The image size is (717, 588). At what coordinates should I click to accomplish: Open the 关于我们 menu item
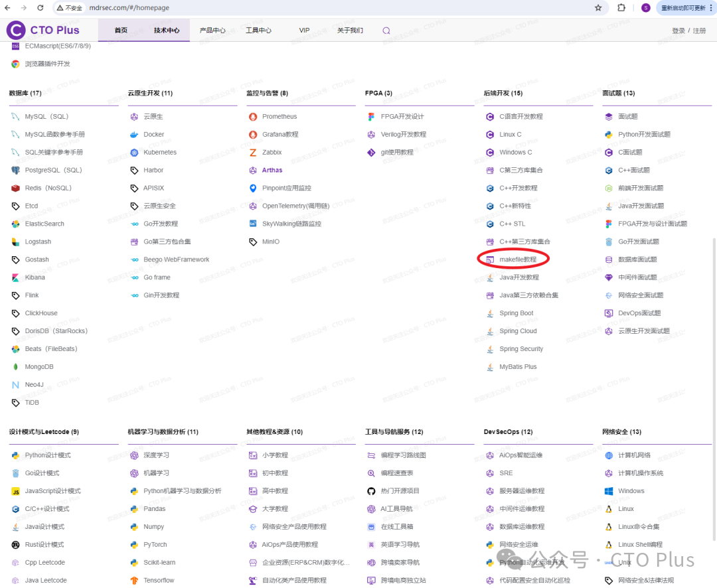click(x=350, y=30)
